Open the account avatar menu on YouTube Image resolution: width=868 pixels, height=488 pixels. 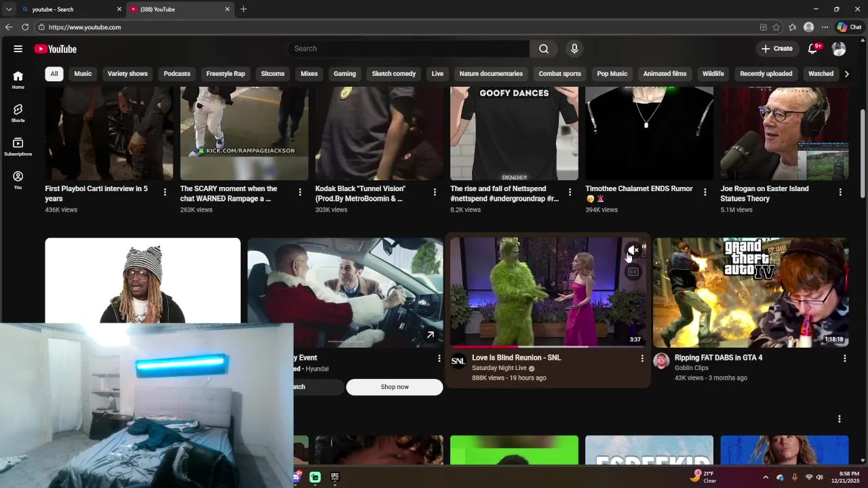839,49
